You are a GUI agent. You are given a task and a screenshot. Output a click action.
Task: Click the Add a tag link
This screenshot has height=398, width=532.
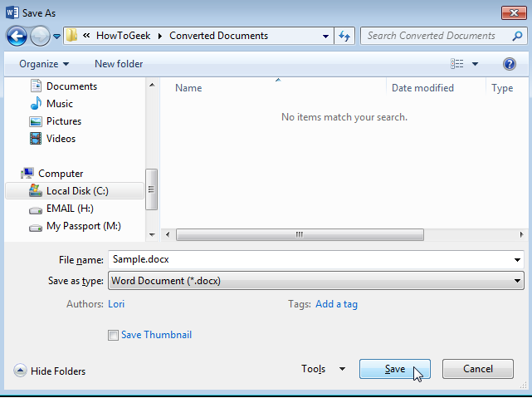coord(336,304)
